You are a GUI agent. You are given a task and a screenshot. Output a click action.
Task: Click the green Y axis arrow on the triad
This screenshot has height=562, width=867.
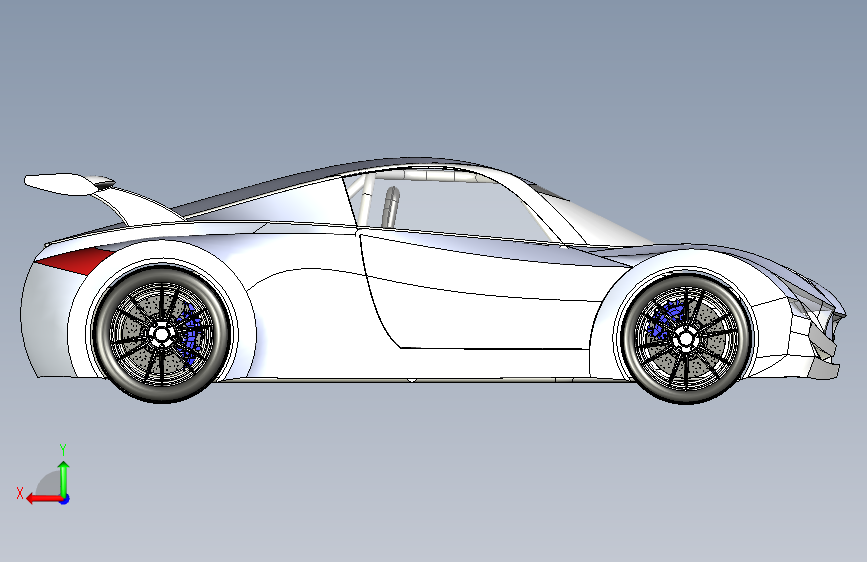pyautogui.click(x=64, y=478)
